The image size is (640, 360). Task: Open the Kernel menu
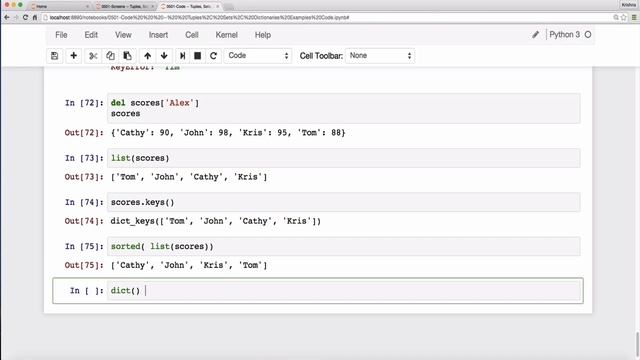[227, 35]
